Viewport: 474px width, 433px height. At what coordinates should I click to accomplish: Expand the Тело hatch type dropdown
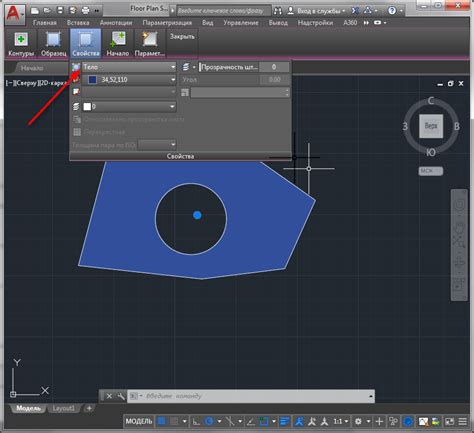pyautogui.click(x=129, y=67)
